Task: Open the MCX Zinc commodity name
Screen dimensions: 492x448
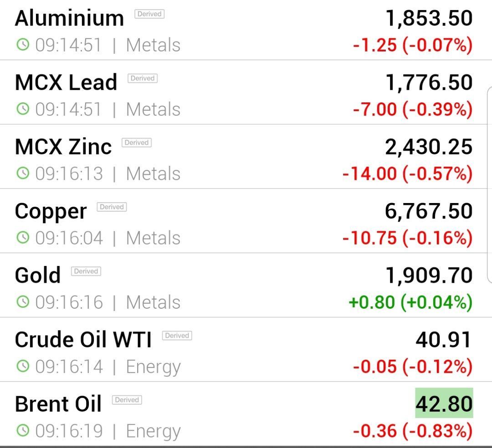Action: 63,147
